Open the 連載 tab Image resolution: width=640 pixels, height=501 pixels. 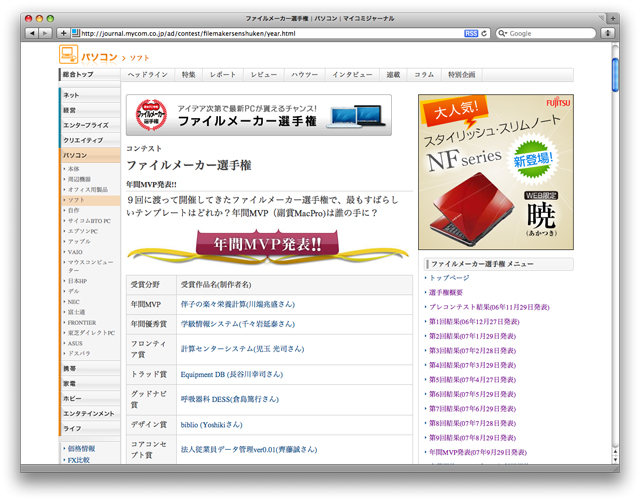click(x=393, y=75)
